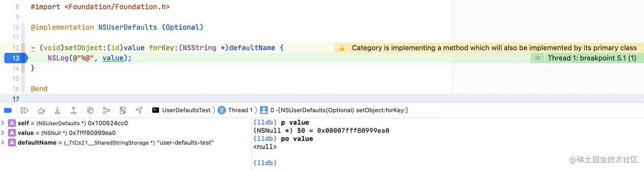Click the defaultName parameter on line 12
This screenshot has width=644, height=170.
pos(252,48)
